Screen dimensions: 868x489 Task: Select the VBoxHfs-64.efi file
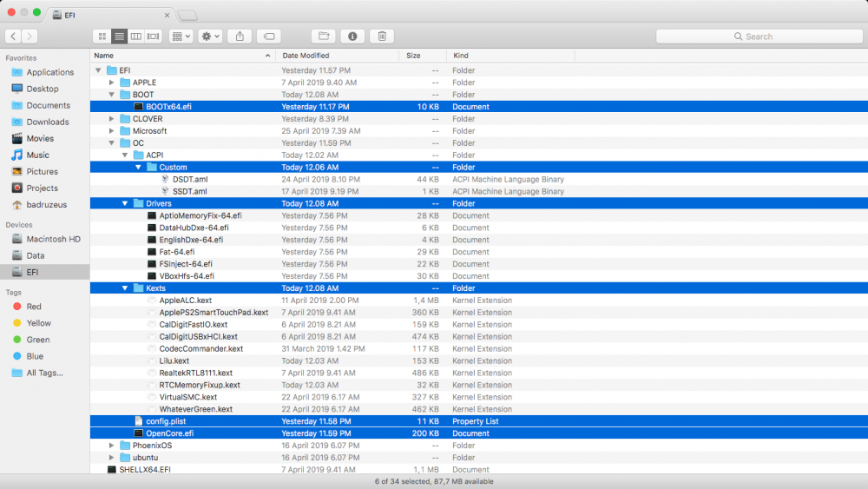[x=479, y=276]
